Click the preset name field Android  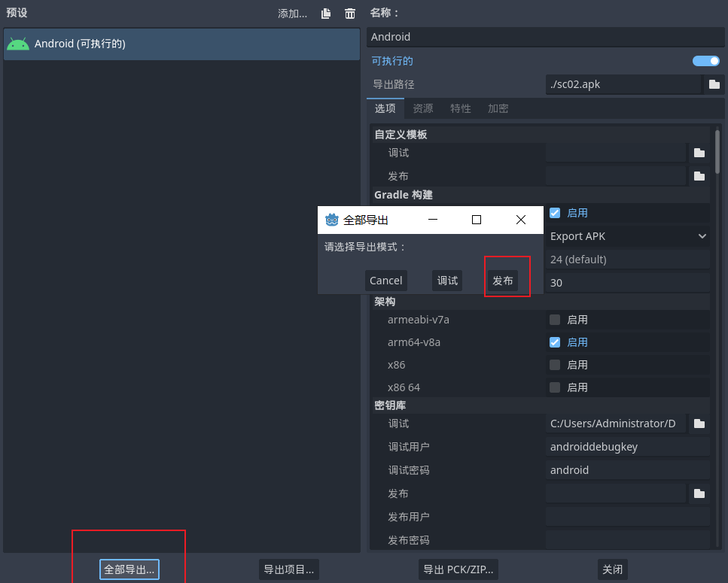tap(546, 37)
